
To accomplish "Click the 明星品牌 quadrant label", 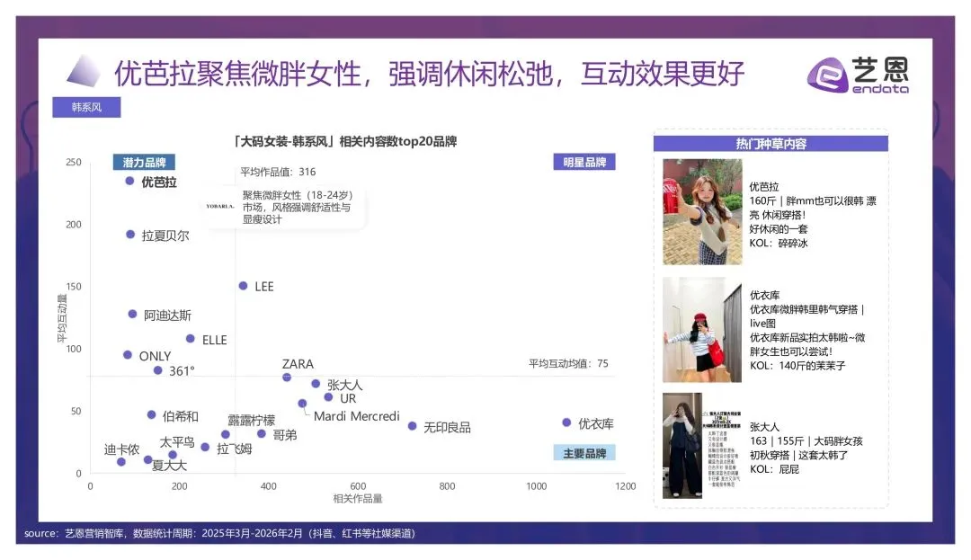I will pyautogui.click(x=584, y=162).
